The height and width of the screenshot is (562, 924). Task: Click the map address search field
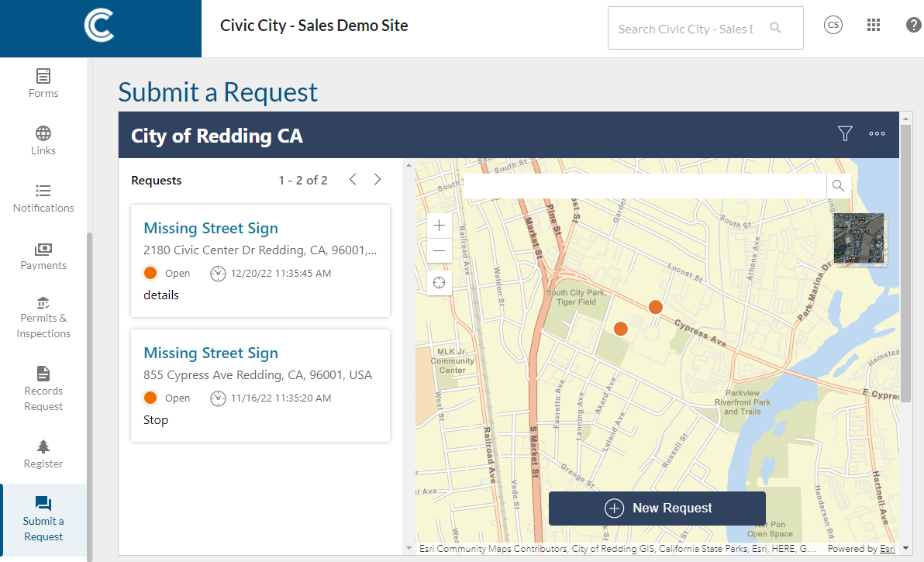(x=645, y=185)
